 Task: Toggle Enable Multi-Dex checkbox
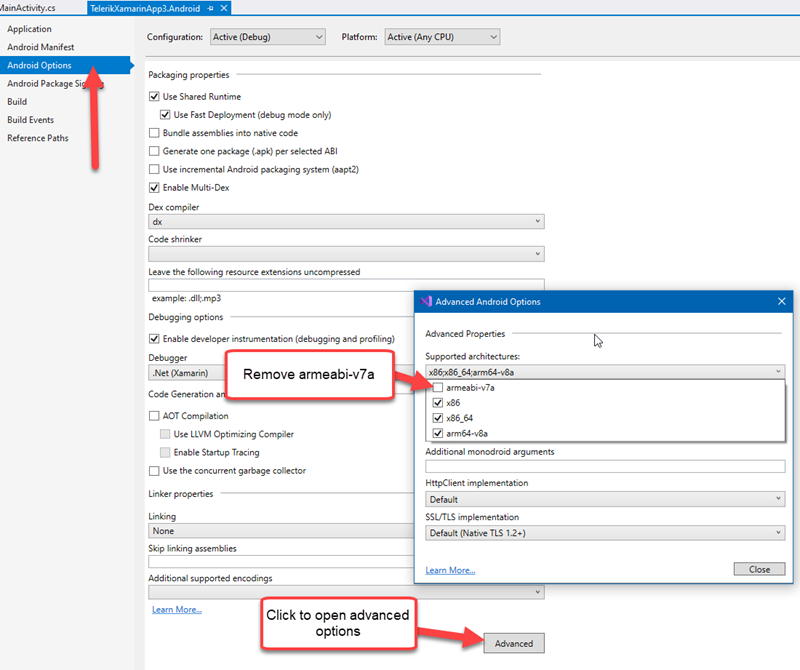154,188
